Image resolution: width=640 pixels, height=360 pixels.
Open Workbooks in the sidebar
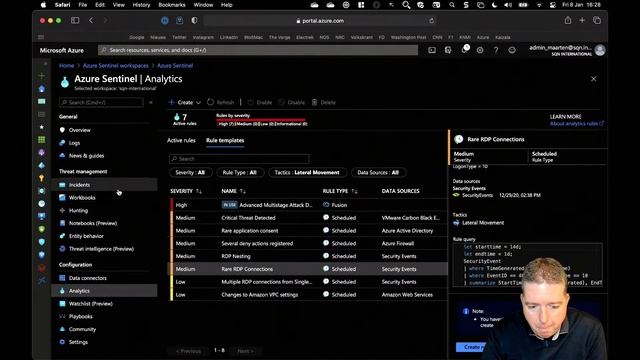click(82, 198)
